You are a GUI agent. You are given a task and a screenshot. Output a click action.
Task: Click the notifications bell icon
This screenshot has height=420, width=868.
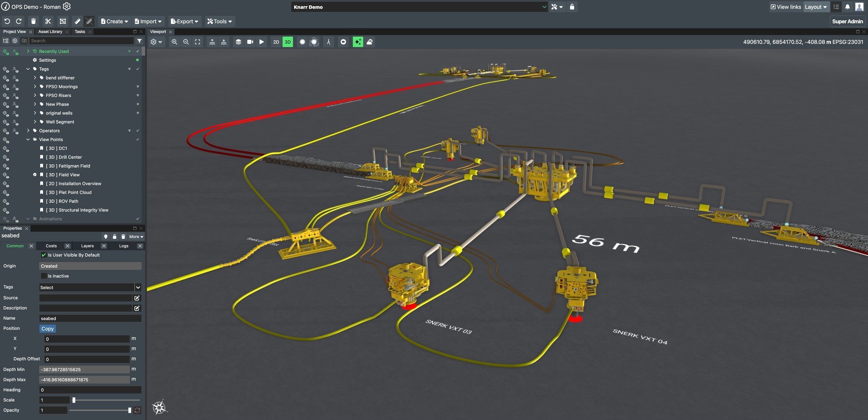click(847, 7)
